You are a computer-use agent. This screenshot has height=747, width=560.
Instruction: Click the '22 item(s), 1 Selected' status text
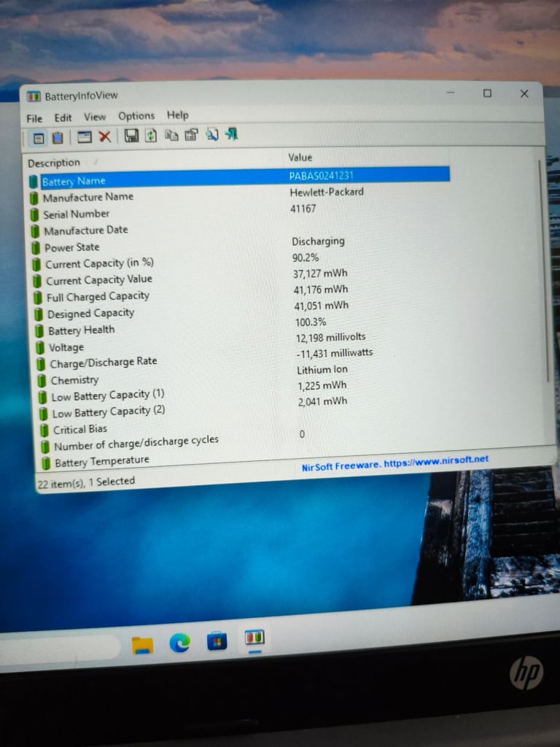(86, 483)
